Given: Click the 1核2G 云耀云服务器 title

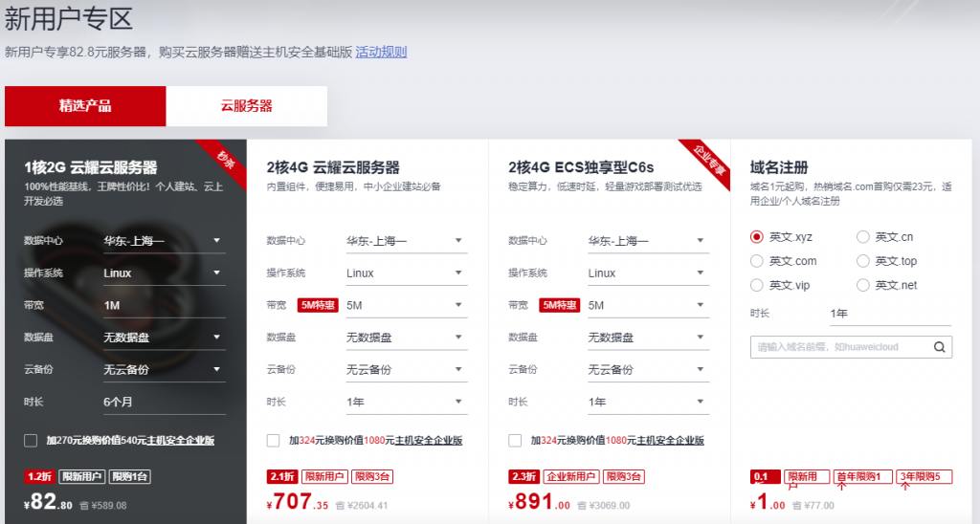Looking at the screenshot, I should 91,167.
